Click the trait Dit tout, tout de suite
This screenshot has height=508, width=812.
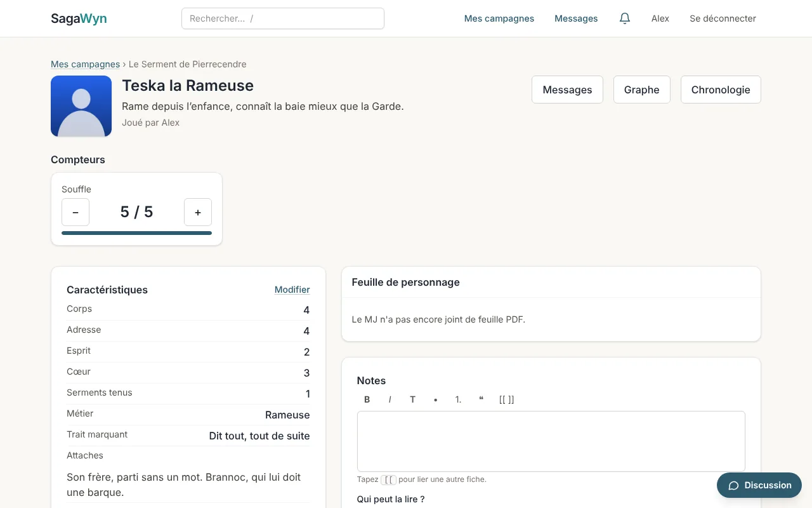259,436
